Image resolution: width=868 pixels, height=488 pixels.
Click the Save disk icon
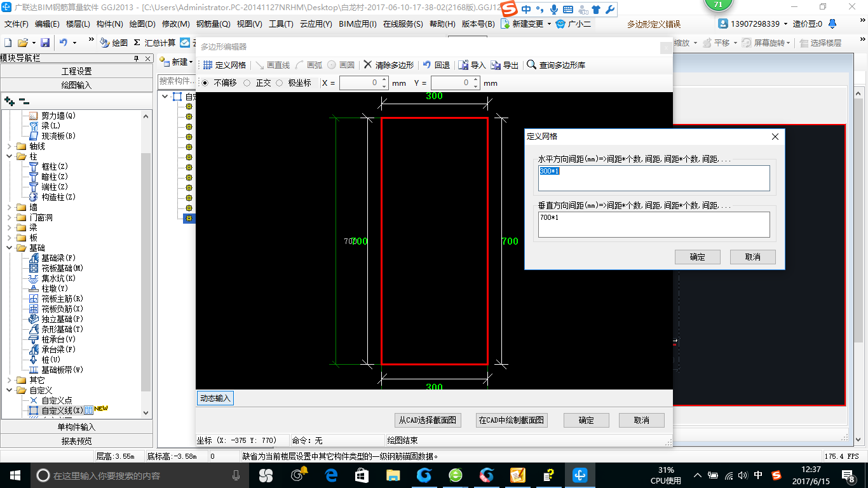coord(45,43)
